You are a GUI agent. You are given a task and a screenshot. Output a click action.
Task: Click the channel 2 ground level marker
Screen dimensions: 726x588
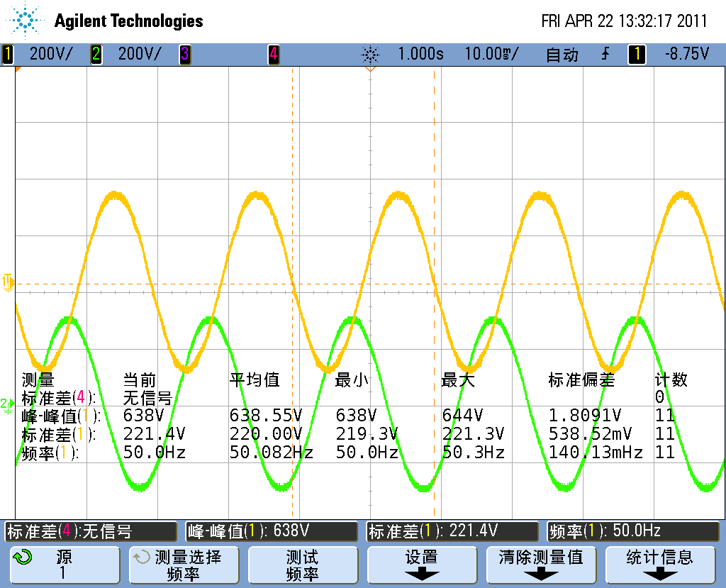[x=7, y=404]
